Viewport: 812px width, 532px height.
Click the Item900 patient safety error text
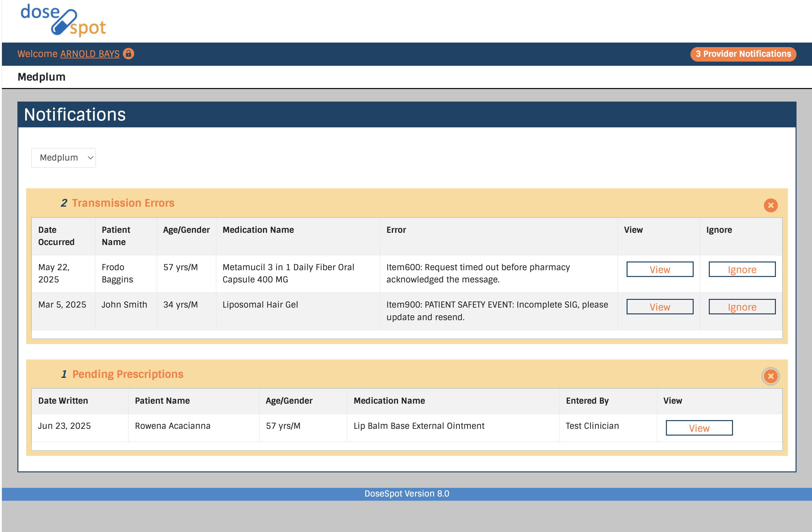[497, 311]
